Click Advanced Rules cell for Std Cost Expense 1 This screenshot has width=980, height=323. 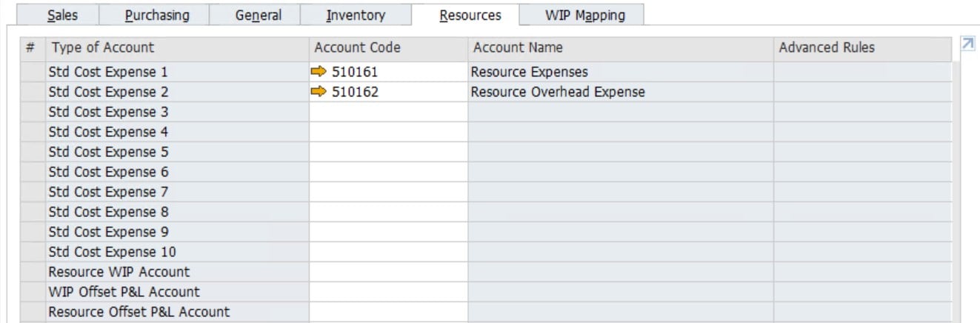coord(862,72)
